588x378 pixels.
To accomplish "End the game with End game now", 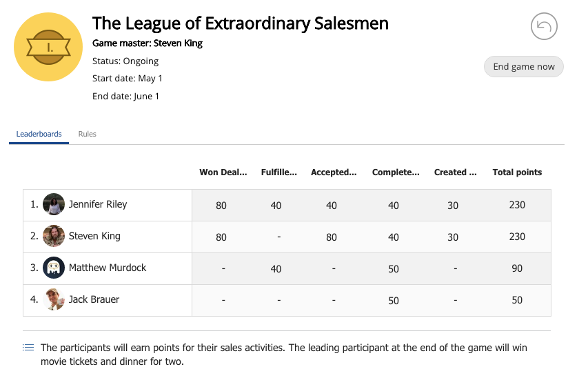I will (523, 67).
